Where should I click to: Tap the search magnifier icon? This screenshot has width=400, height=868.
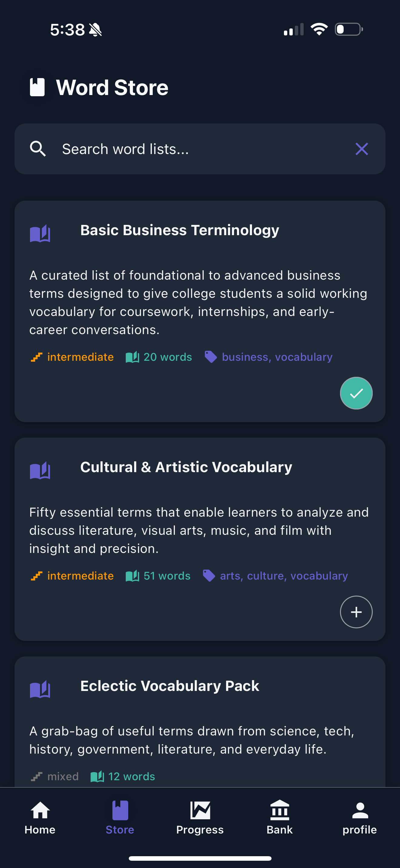click(x=38, y=149)
